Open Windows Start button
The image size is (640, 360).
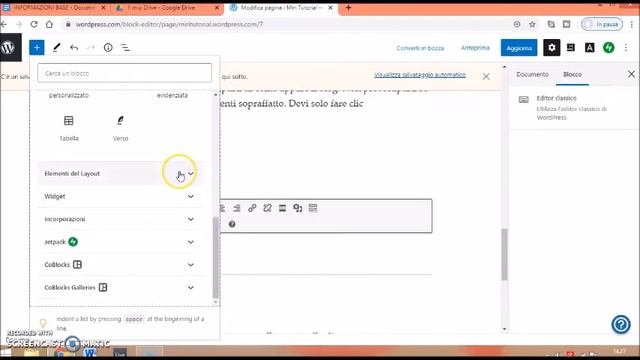click(6, 353)
